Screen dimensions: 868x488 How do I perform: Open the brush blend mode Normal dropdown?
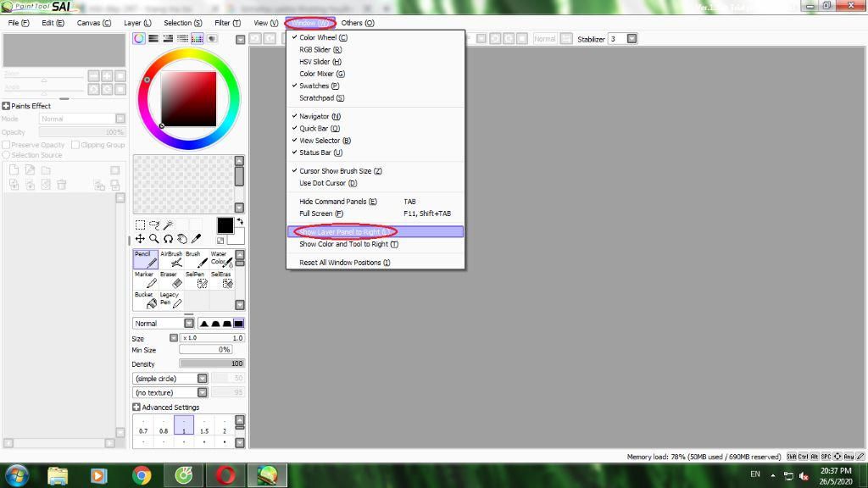pos(189,323)
